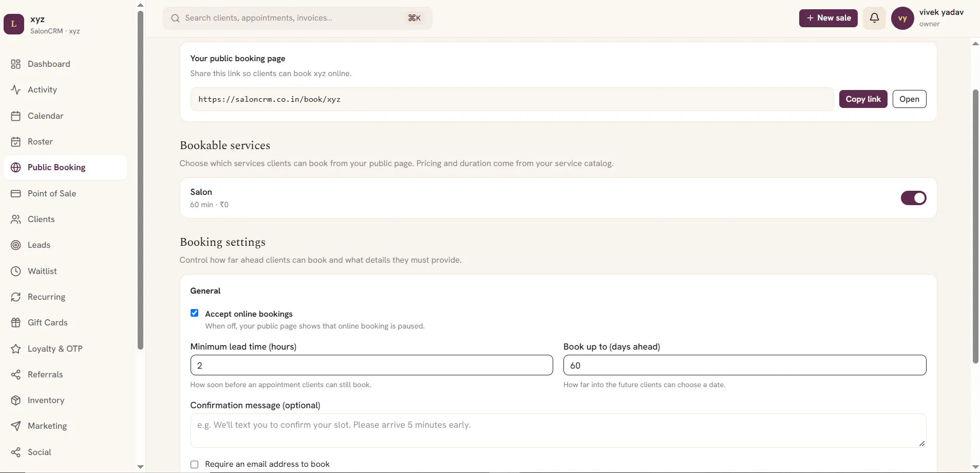980x473 pixels.
Task: Click the Inventory box icon
Action: pos(16,400)
